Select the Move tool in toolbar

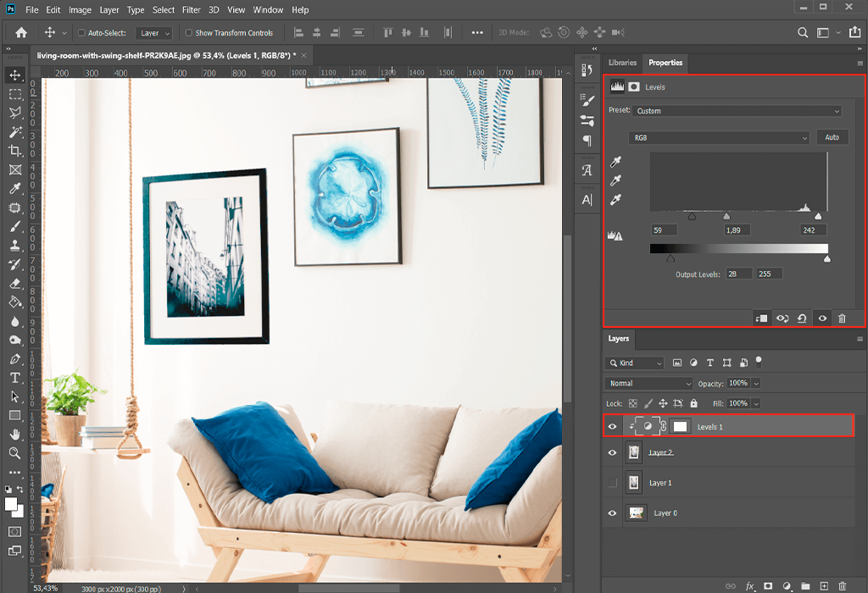click(x=15, y=75)
